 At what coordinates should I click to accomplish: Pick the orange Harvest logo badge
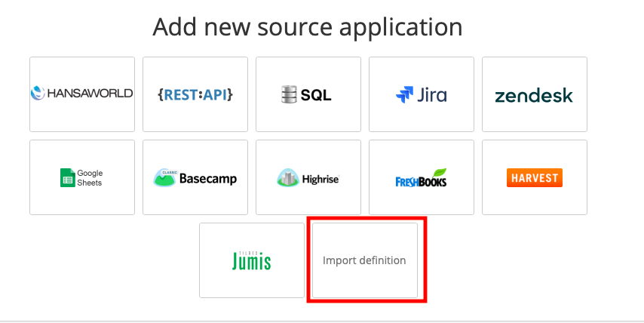tap(534, 177)
